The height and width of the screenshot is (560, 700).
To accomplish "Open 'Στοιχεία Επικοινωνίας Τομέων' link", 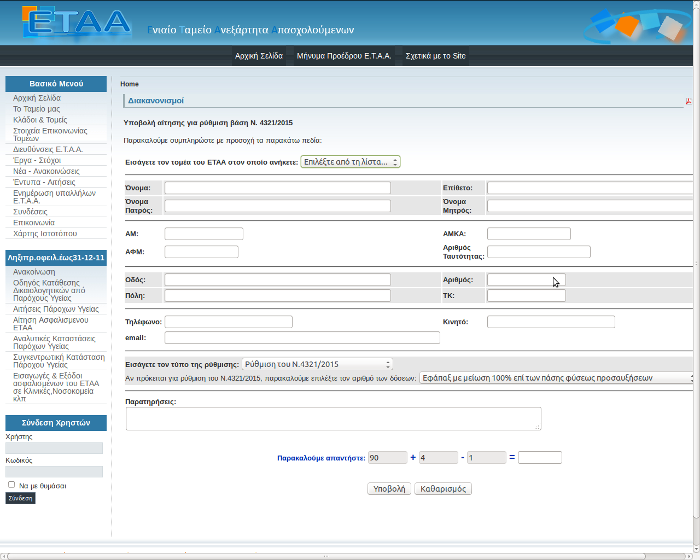I will 50,134.
